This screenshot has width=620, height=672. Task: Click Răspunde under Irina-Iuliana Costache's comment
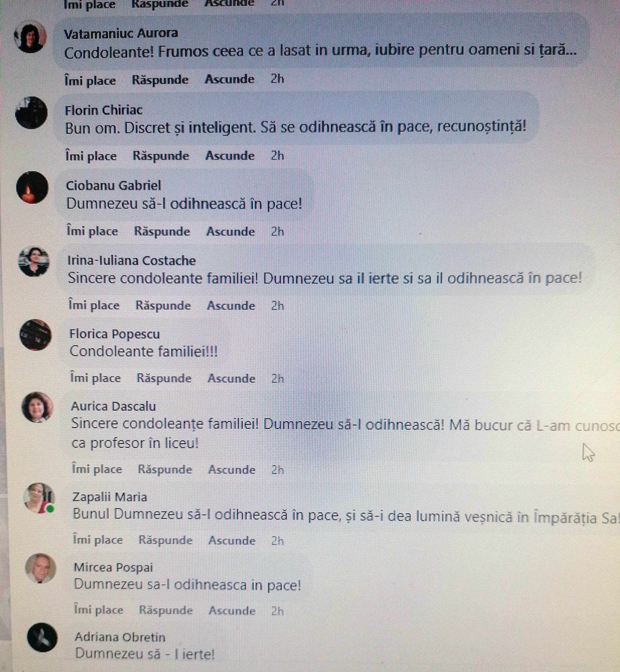point(163,305)
